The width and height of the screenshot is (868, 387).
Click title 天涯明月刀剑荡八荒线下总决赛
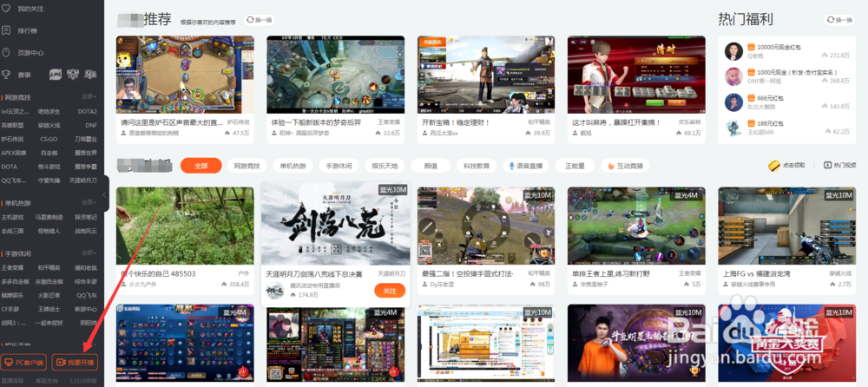(x=314, y=273)
